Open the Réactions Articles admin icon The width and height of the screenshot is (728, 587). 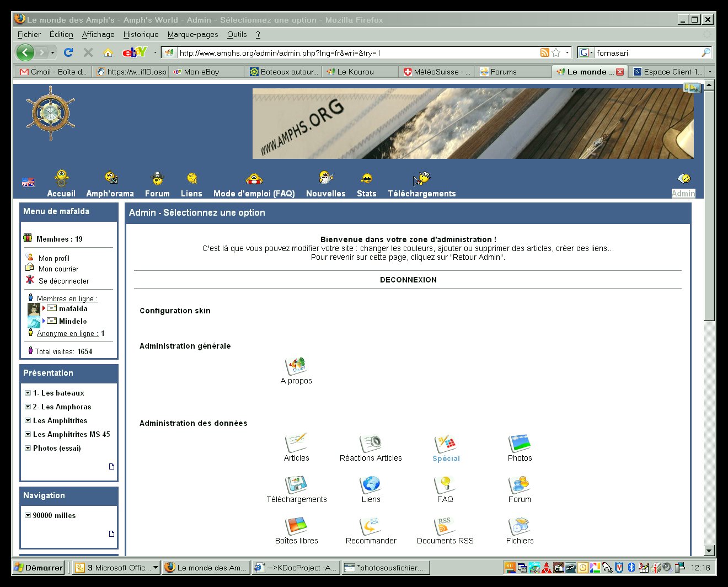(371, 444)
